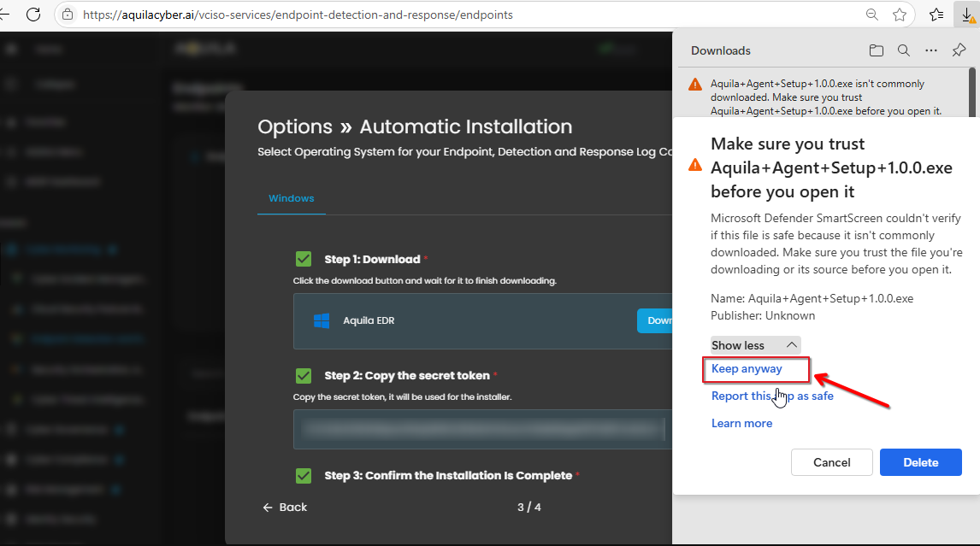Click the site information lock icon
The image size is (980, 546).
pos(68,15)
